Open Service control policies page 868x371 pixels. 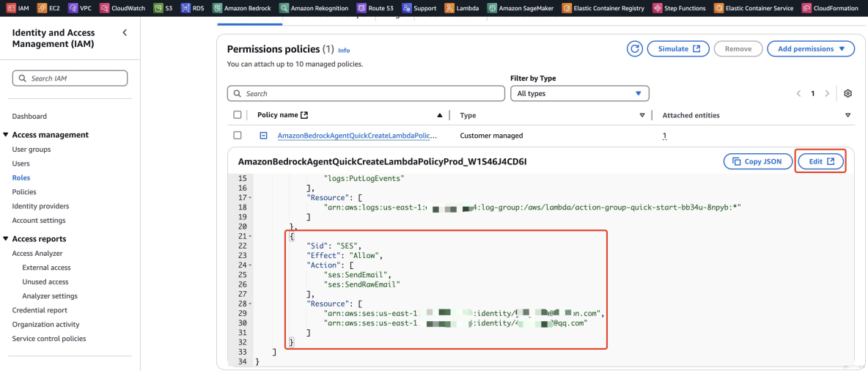tap(49, 338)
